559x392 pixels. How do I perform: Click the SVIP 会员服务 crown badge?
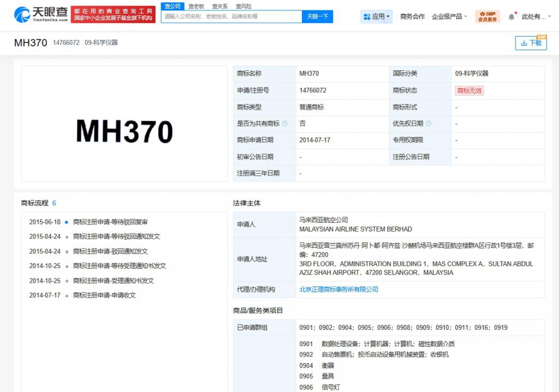tap(486, 15)
